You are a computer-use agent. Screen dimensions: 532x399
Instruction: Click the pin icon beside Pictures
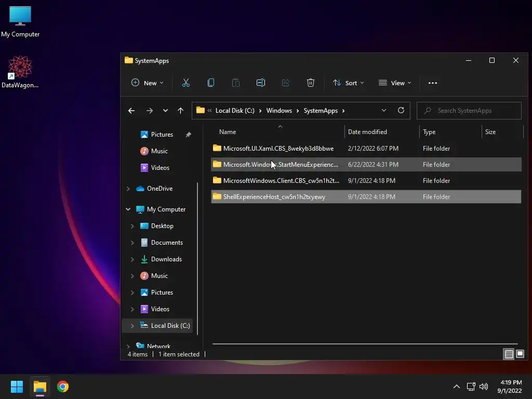(x=188, y=135)
